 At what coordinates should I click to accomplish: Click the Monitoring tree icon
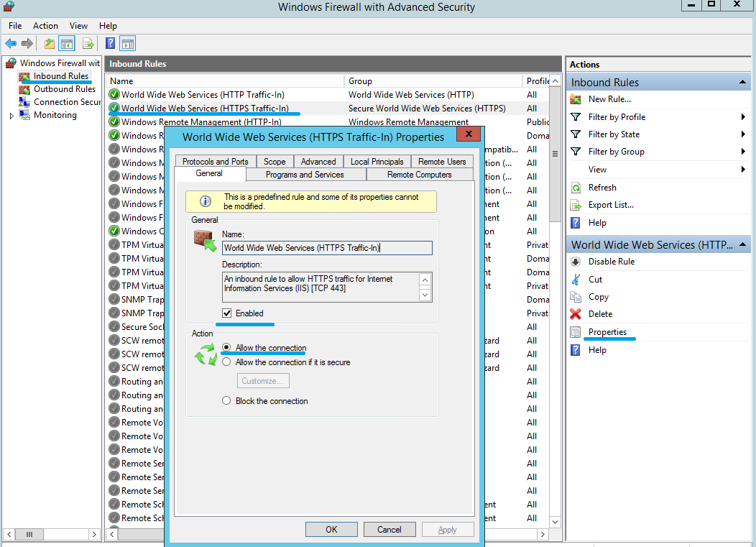pyautogui.click(x=24, y=115)
